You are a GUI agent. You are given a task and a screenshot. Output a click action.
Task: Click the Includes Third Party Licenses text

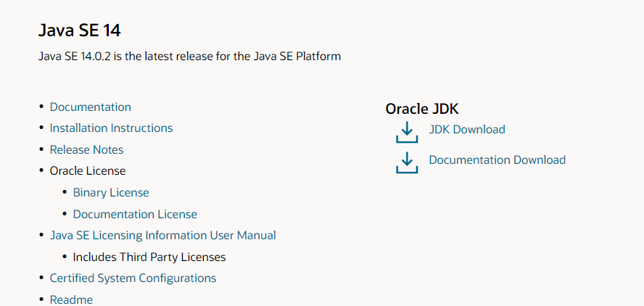tap(149, 257)
